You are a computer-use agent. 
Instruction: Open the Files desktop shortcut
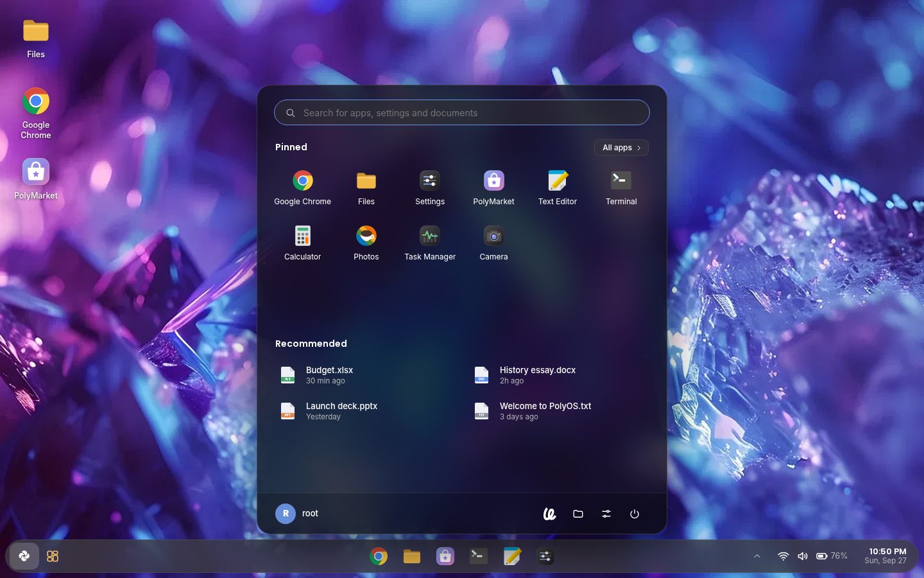tap(36, 39)
